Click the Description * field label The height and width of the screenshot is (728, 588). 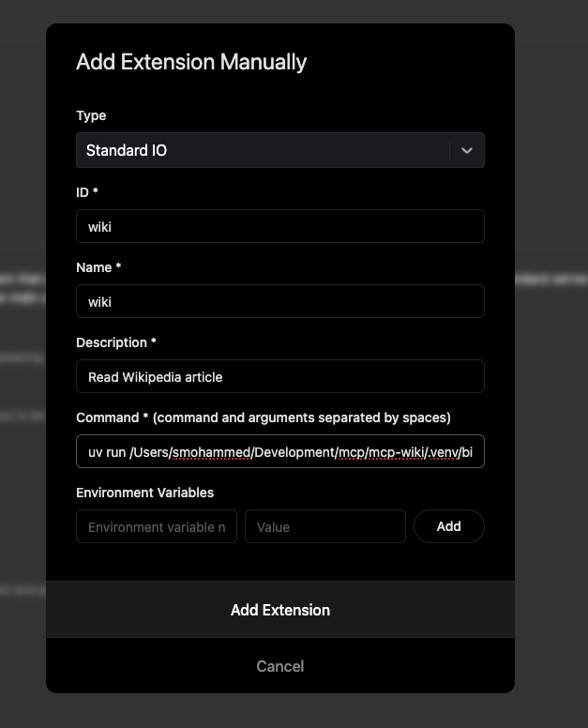(116, 342)
